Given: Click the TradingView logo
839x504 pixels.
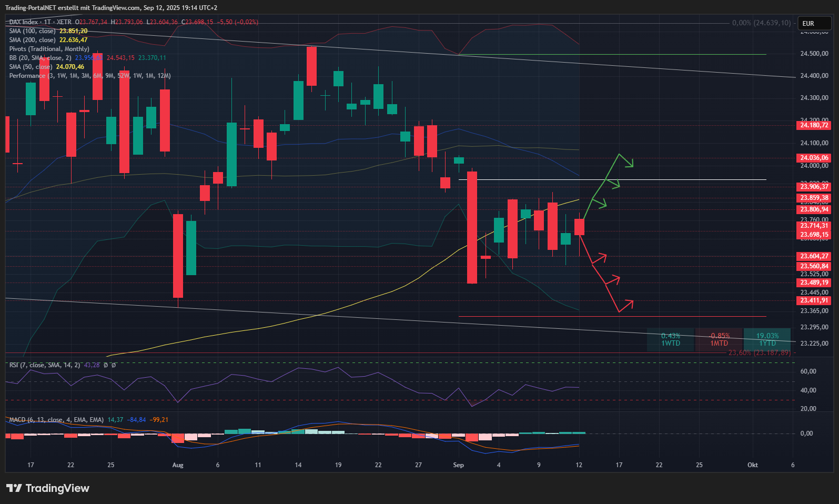Looking at the screenshot, I should tap(48, 488).
